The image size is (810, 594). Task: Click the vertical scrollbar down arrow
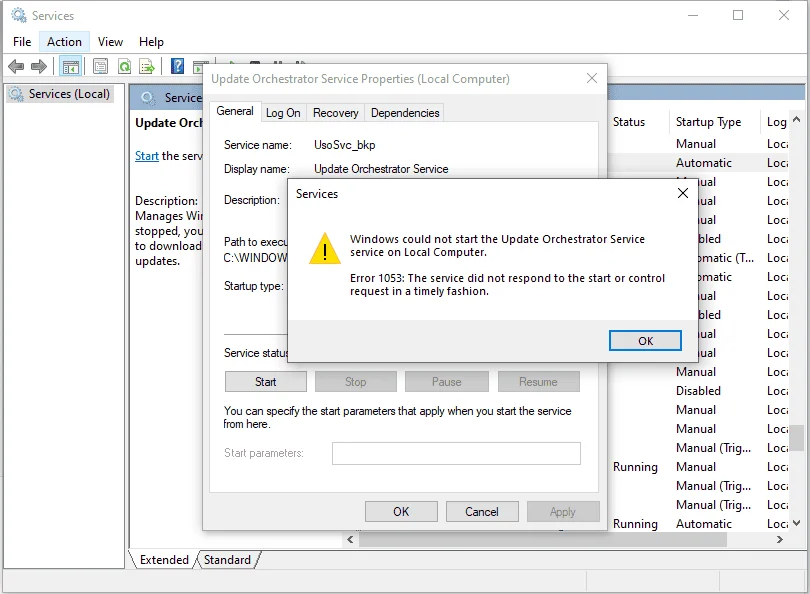tap(797, 523)
